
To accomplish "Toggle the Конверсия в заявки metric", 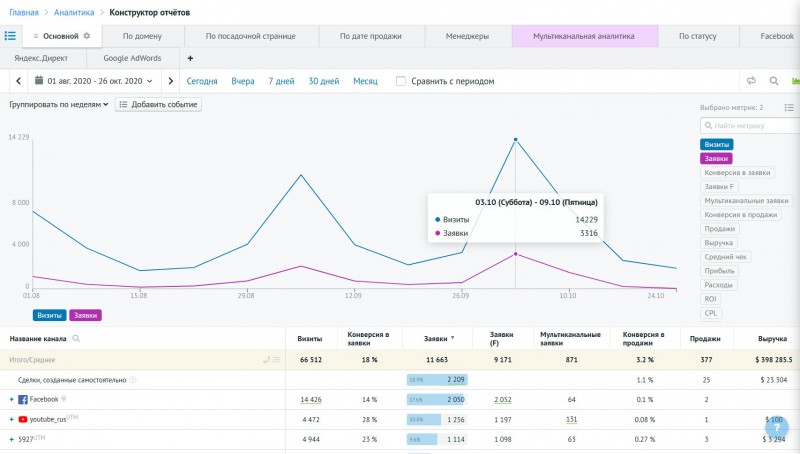I will (x=737, y=173).
